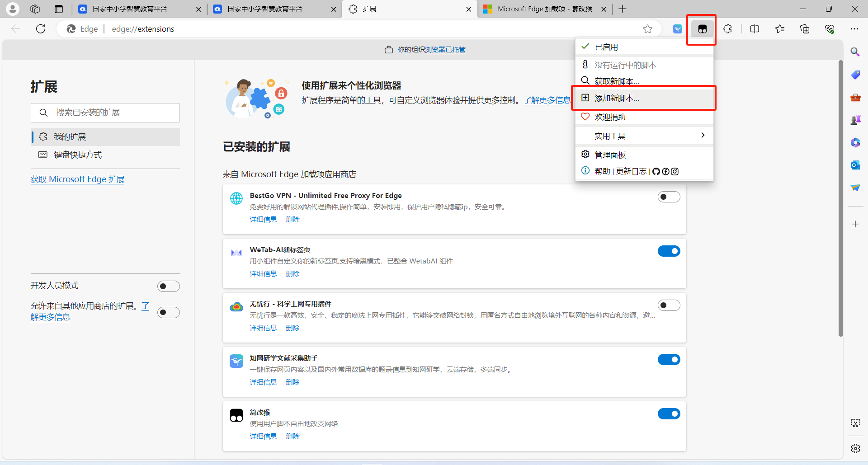
Task: Switch to Microsoft Edge 加载项 tab
Action: [x=544, y=9]
